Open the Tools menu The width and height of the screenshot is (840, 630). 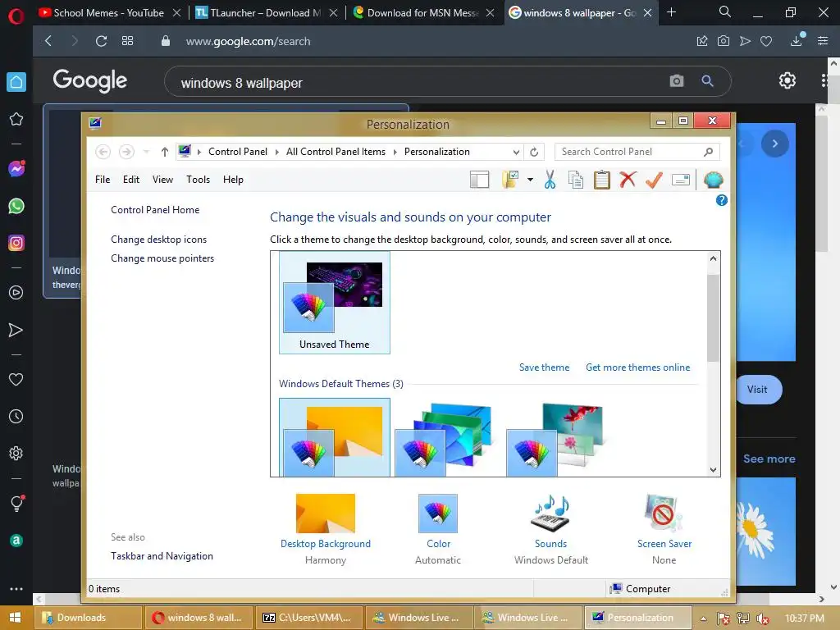(x=198, y=180)
